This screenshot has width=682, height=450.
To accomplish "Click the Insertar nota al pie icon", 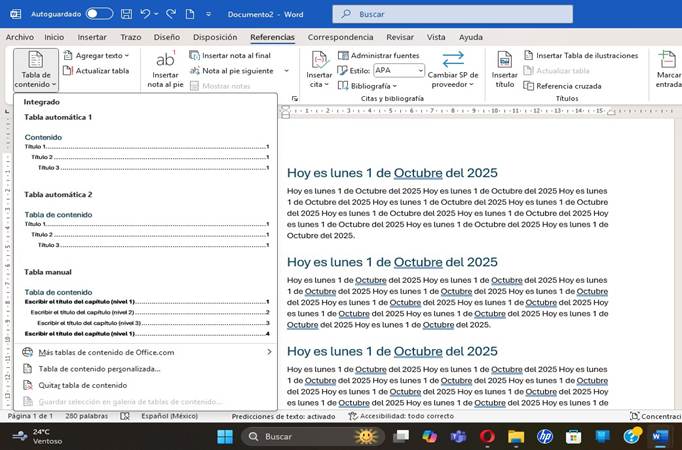I will 165,61.
